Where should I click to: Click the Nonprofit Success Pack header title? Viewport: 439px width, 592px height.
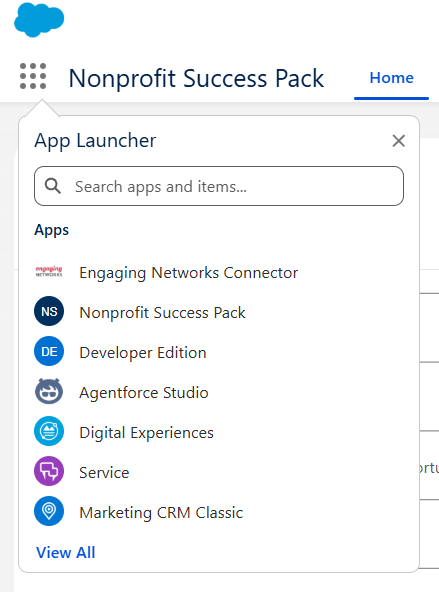point(196,79)
